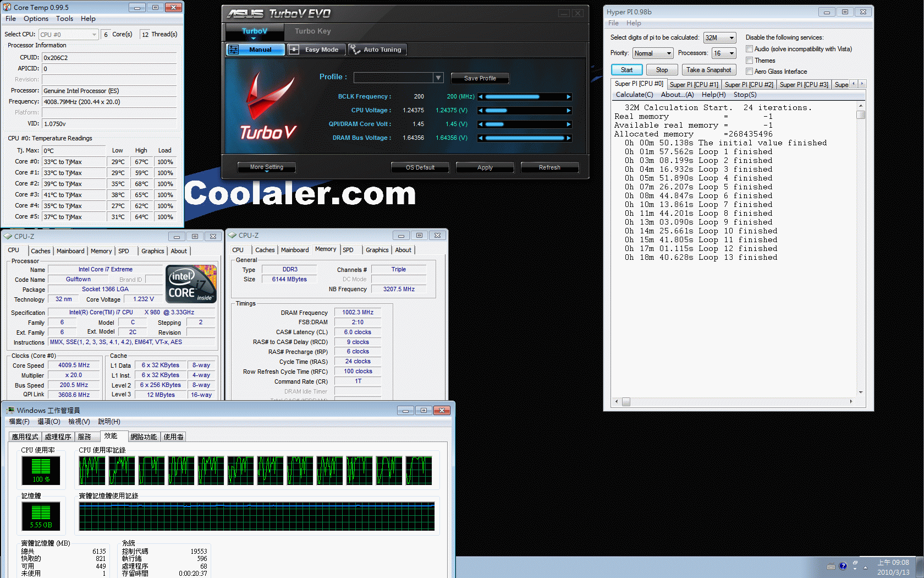Open Calculate(C) menu in Super PI
This screenshot has width=924, height=578.
pyautogui.click(x=634, y=95)
